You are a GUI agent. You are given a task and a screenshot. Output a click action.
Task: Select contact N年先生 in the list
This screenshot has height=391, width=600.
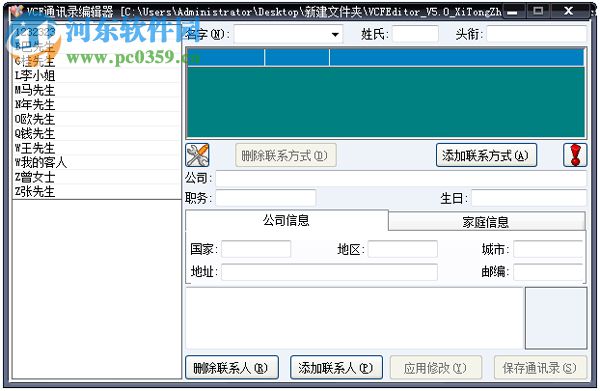coord(96,105)
